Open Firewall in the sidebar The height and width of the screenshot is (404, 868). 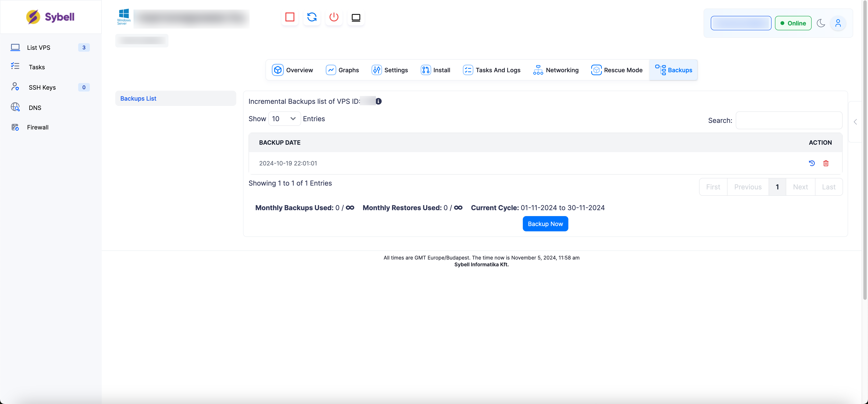[38, 127]
